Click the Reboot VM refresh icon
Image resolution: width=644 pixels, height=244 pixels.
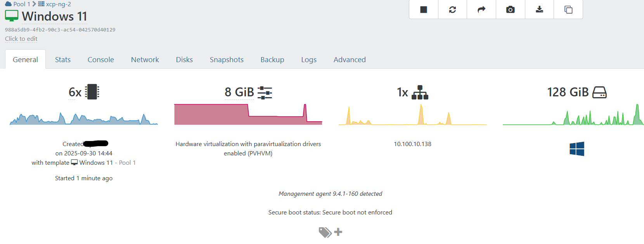[452, 10]
